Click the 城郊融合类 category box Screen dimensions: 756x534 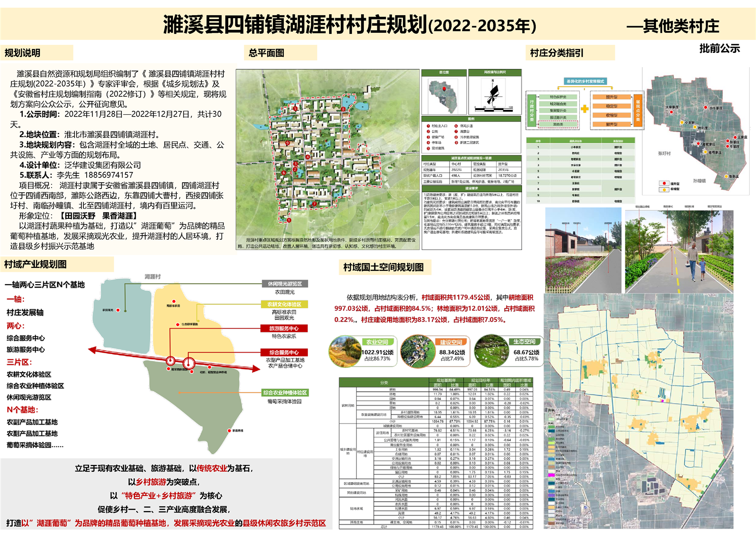[558, 104]
